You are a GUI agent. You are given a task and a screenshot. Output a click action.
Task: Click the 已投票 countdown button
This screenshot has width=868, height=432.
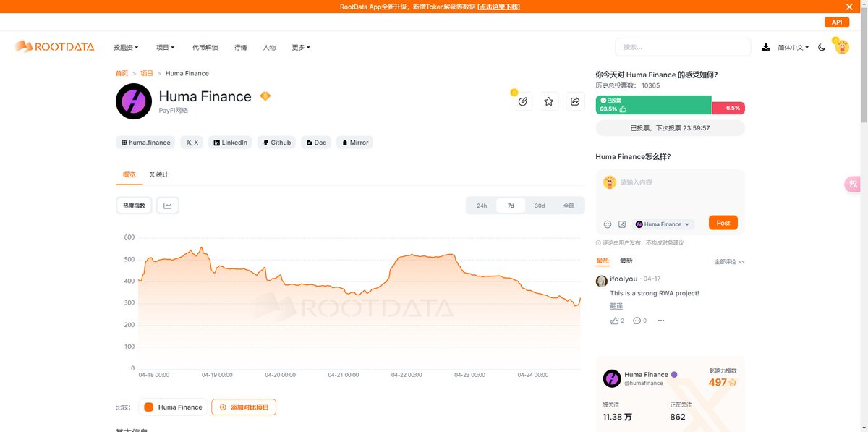pyautogui.click(x=670, y=128)
